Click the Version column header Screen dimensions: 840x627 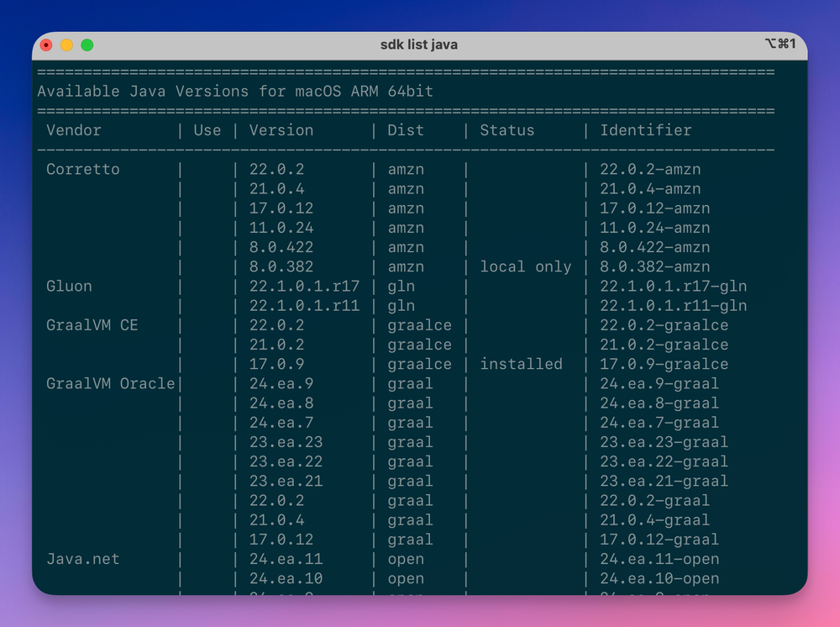click(281, 130)
